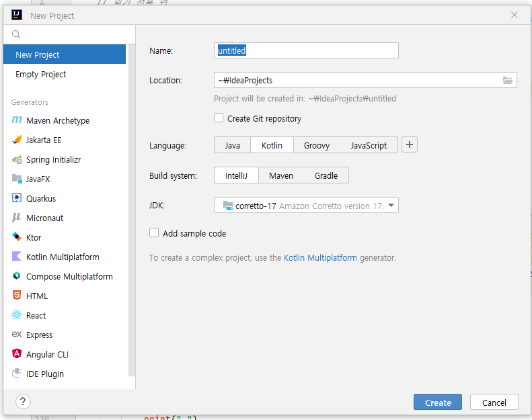Select Kotlin as the language
The height and width of the screenshot is (420, 532).
tap(272, 145)
